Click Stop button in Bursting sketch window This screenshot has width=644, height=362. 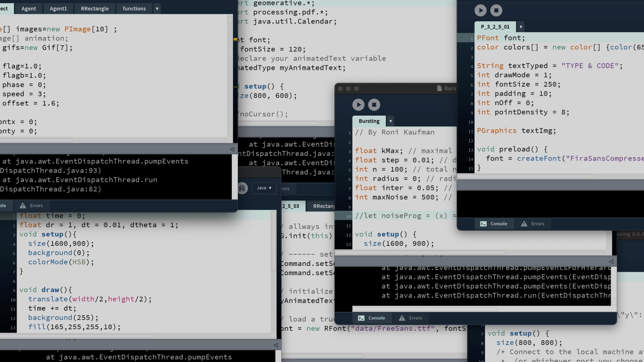(x=374, y=105)
